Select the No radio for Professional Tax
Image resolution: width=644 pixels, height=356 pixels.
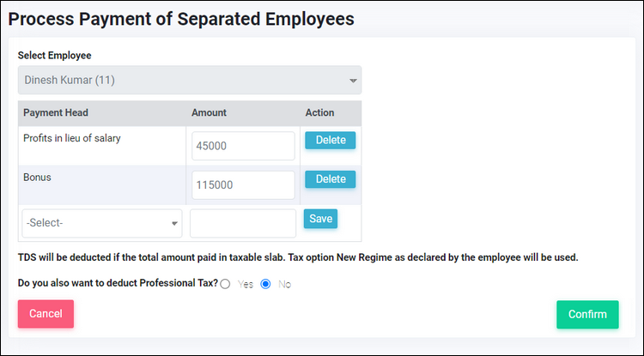pyautogui.click(x=265, y=284)
